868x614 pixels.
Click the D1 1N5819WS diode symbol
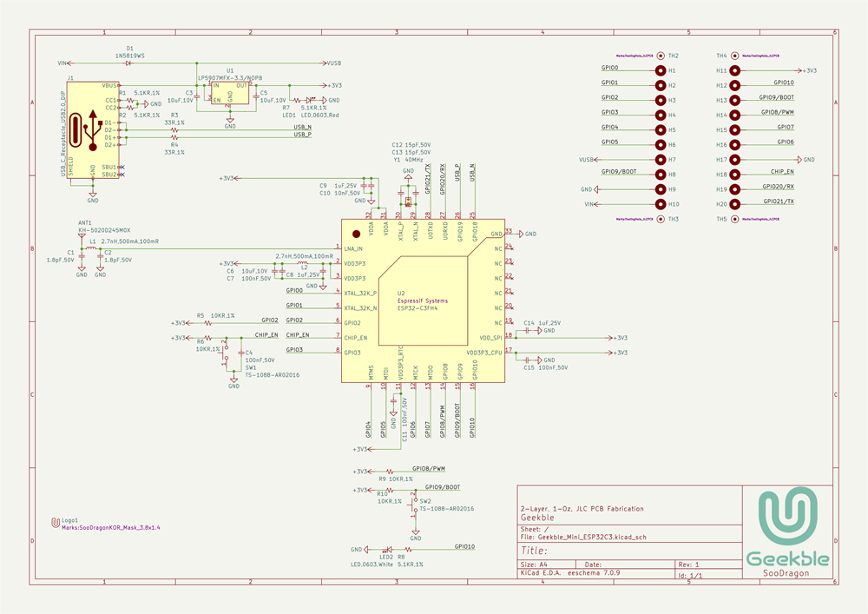(x=128, y=63)
